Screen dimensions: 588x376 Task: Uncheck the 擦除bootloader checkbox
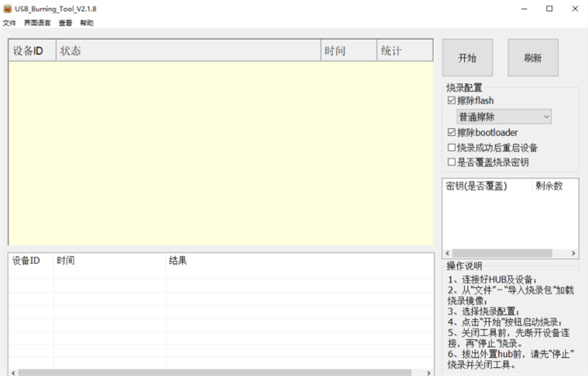coord(452,132)
